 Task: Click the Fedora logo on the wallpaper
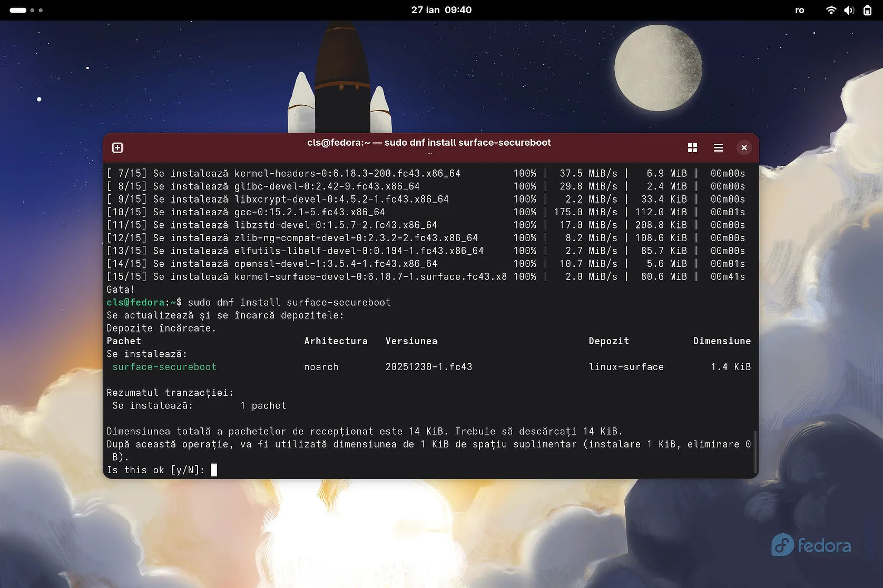click(x=811, y=545)
